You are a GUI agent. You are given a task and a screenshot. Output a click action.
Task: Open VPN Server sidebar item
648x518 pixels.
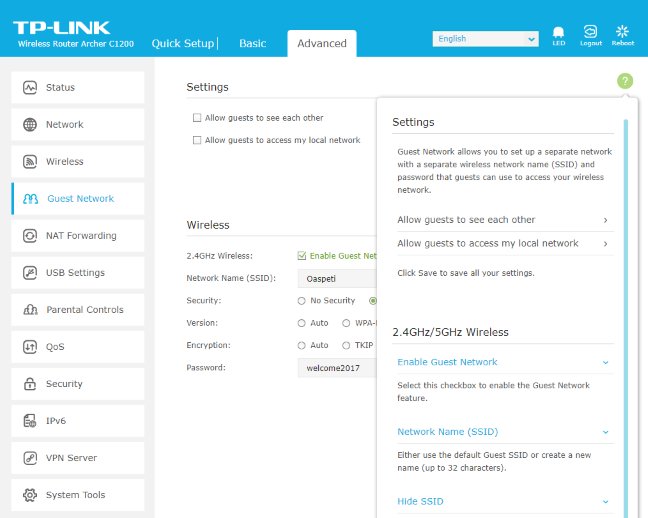(78, 458)
